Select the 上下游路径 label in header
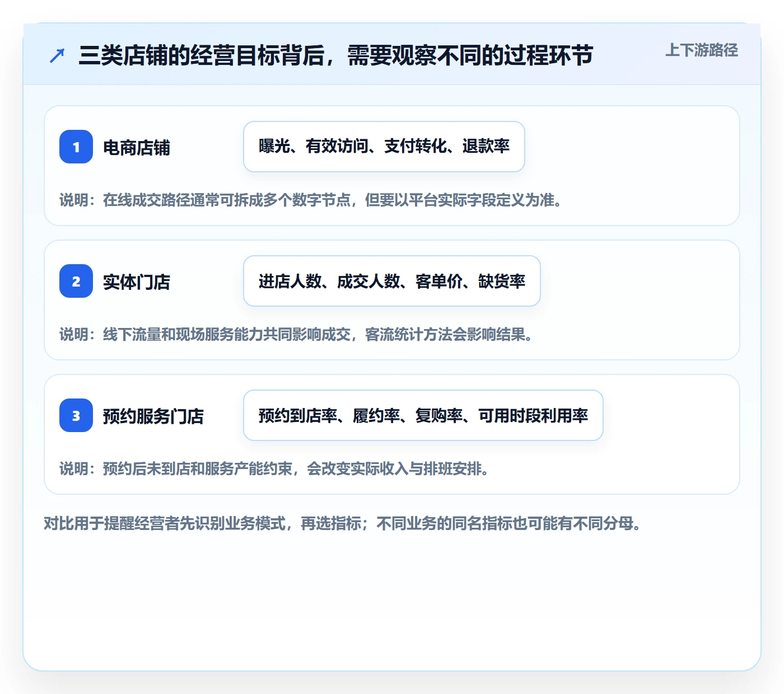 pos(702,50)
